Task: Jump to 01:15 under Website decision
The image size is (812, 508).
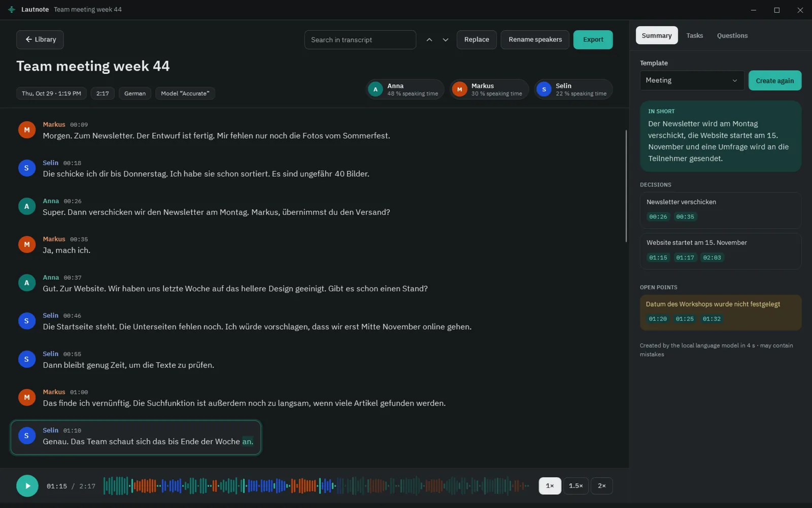Action: [658, 258]
